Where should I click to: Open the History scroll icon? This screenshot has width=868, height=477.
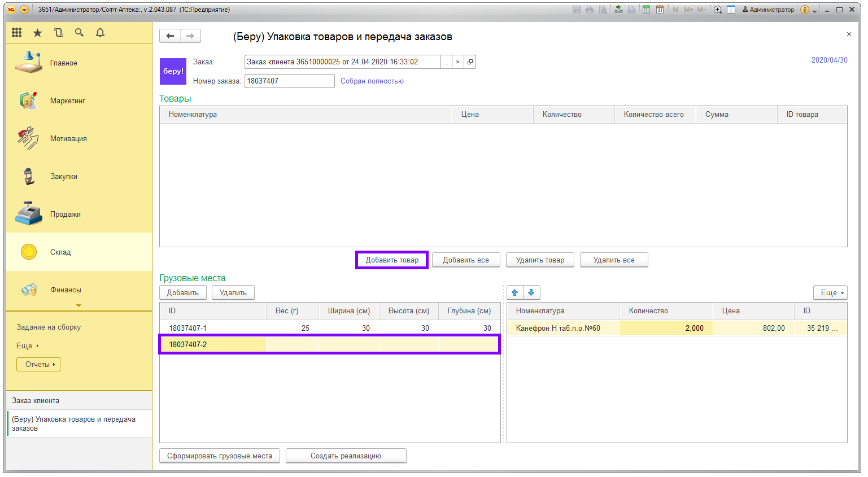pyautogui.click(x=59, y=33)
